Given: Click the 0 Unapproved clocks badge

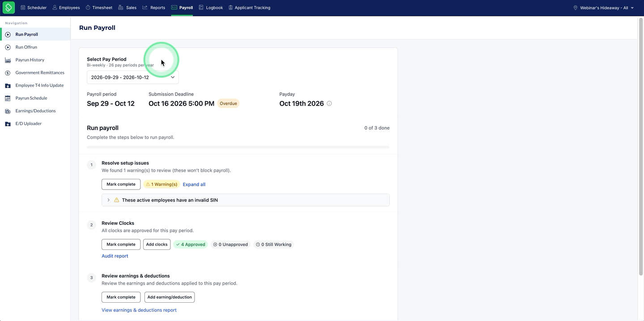Looking at the screenshot, I should (x=230, y=245).
